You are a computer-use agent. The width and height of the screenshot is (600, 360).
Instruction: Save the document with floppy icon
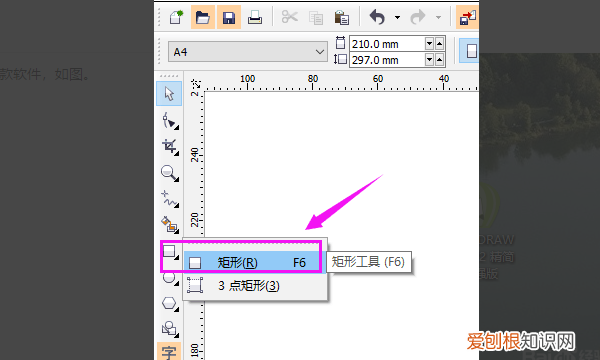click(229, 17)
